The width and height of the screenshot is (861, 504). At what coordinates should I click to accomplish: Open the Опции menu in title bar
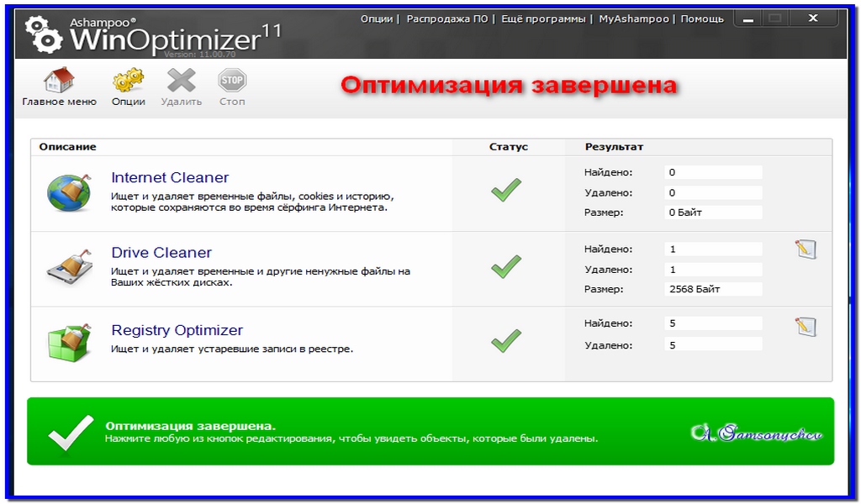[x=377, y=18]
